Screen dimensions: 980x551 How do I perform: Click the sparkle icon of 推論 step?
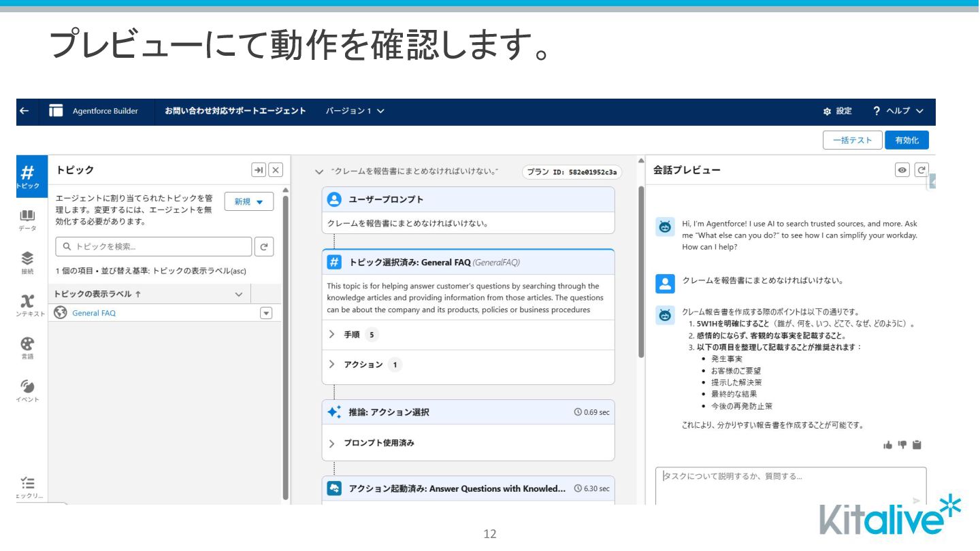click(334, 412)
